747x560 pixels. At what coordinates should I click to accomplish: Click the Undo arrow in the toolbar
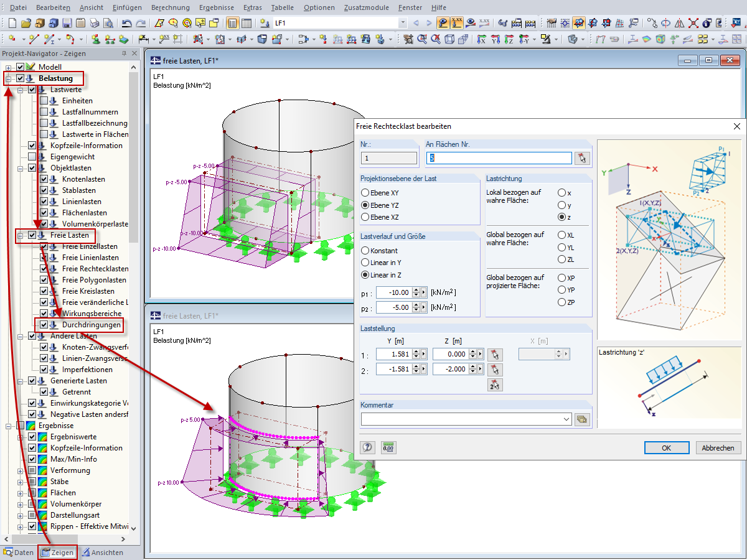click(126, 23)
